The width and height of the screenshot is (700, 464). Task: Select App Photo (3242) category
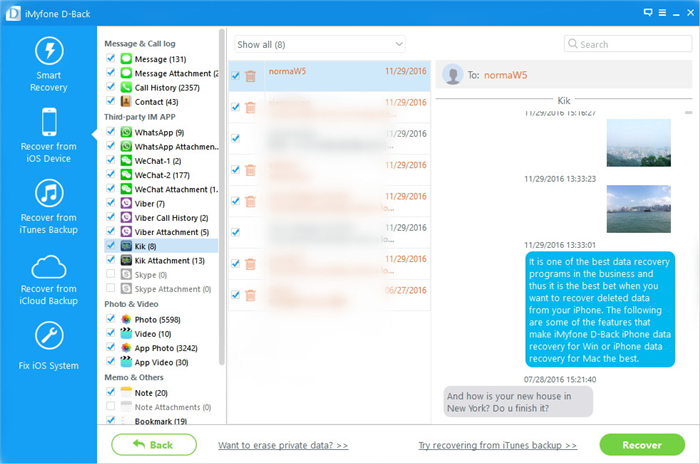click(x=166, y=348)
